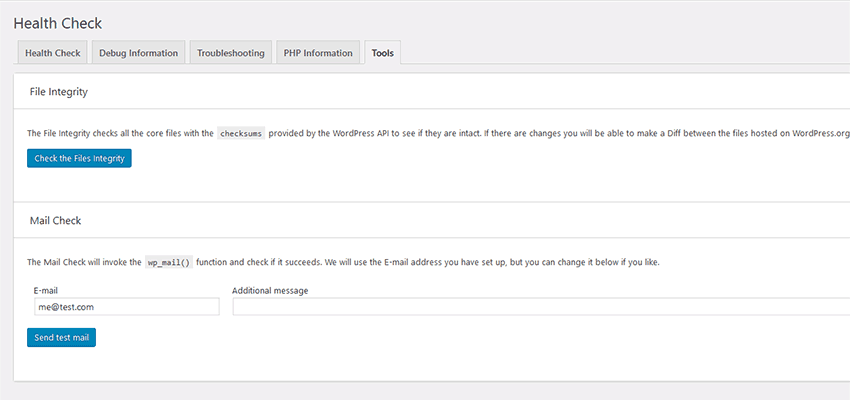Click the checksums code snippet
Viewport: 850px width, 400px height.
241,133
